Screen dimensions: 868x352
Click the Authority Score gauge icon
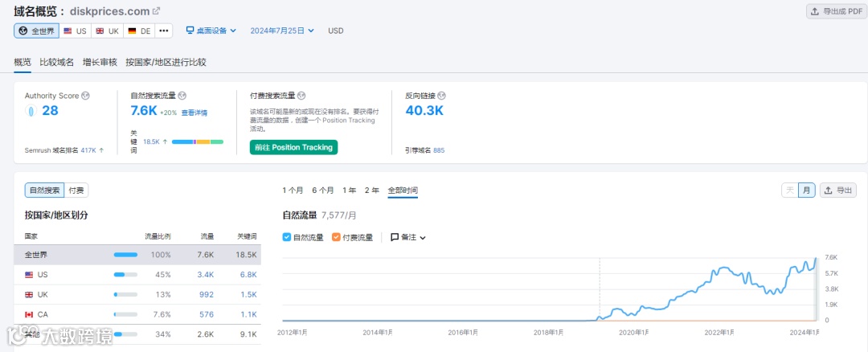31,111
